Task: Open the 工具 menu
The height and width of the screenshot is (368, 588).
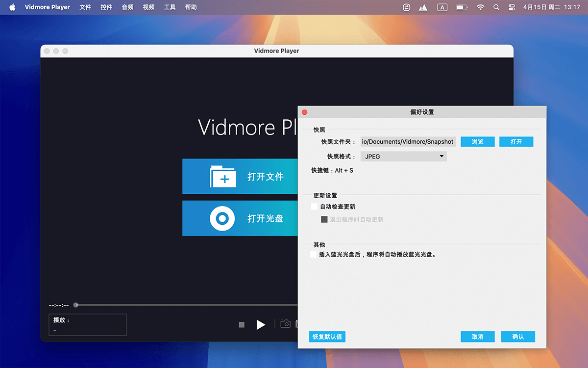Action: [170, 7]
